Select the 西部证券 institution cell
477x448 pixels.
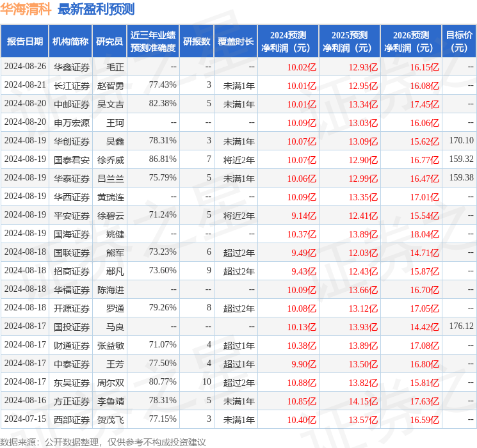[72, 420]
